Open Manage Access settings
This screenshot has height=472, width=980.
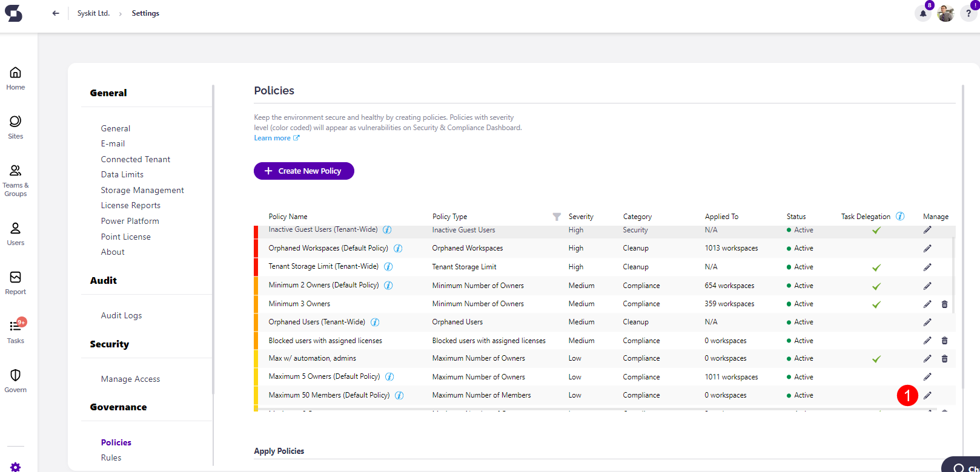(131, 379)
